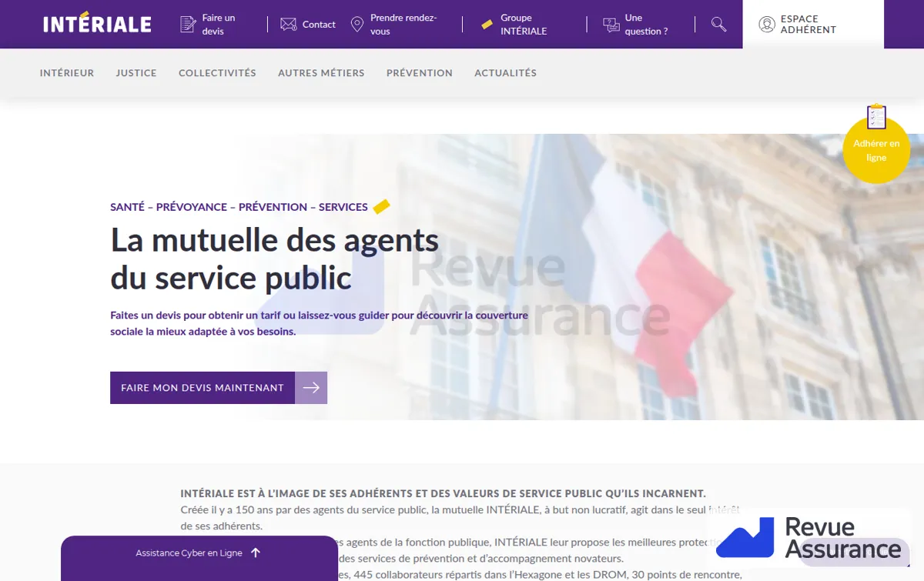Image resolution: width=924 pixels, height=581 pixels.
Task: Open the PRÉVENTION menu
Action: coord(420,73)
